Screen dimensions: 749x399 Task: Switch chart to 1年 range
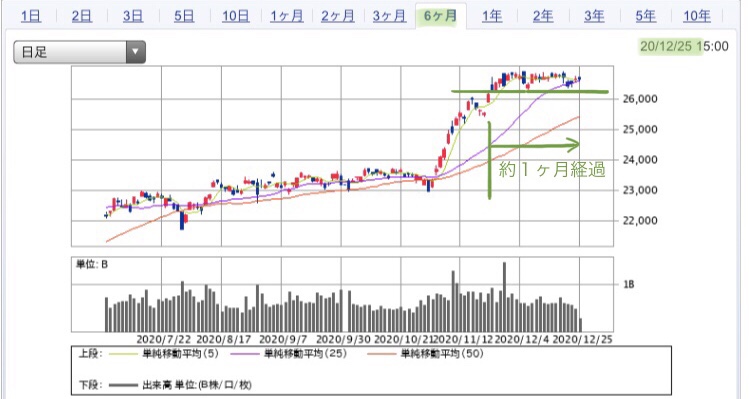(492, 16)
